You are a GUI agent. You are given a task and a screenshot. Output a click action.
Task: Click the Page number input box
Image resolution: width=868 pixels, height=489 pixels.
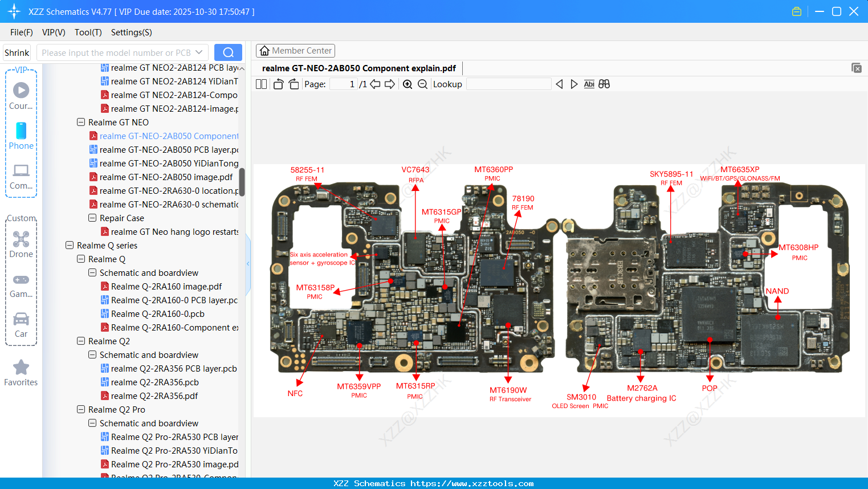click(344, 84)
